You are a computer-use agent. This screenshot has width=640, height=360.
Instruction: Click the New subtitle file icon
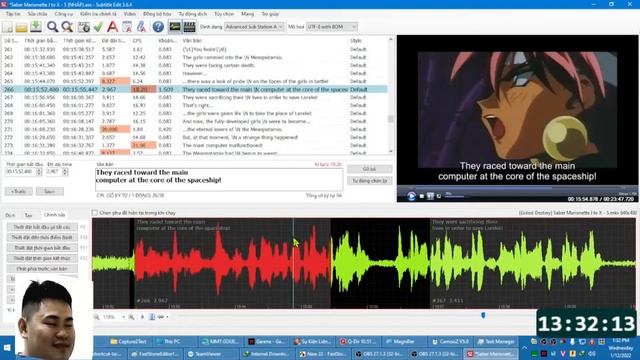[7, 27]
